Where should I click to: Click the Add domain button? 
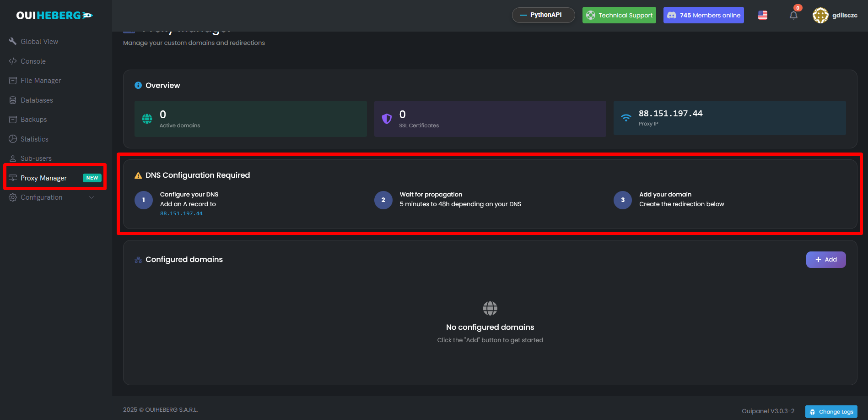(825, 260)
